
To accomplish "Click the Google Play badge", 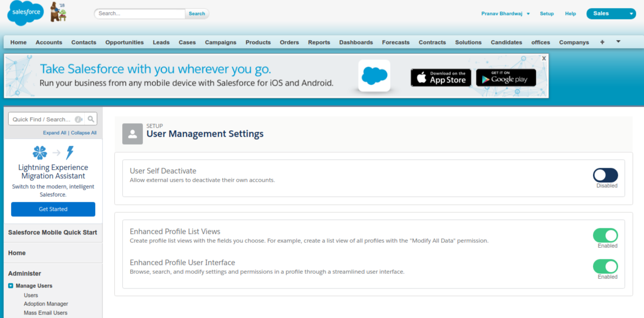I will [506, 78].
